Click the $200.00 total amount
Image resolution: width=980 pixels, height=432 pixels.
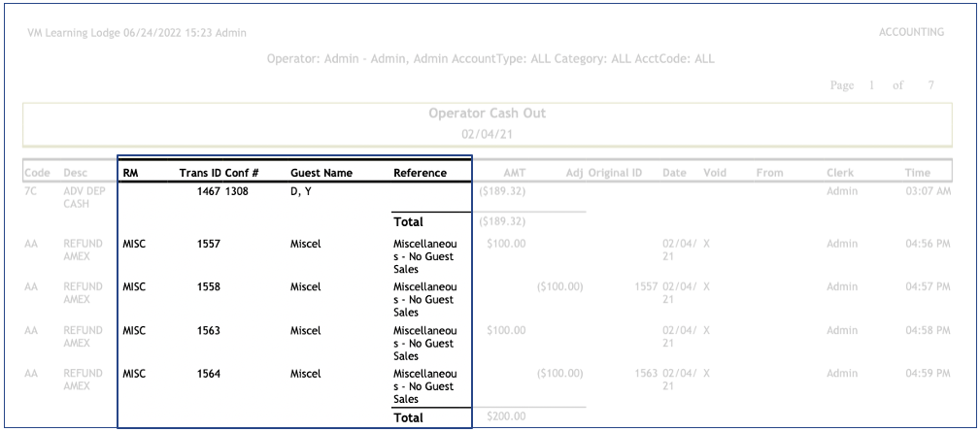506,416
